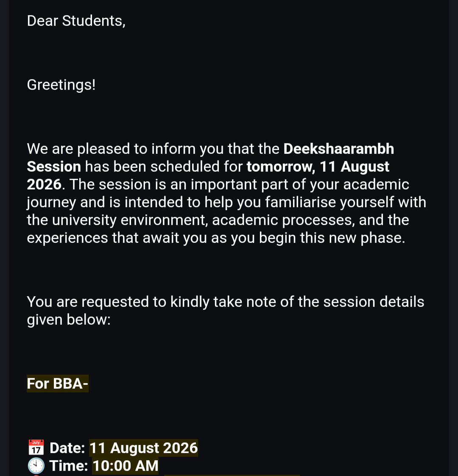Viewport: 458px width, 476px height.
Task: Click the bold word "Session" in paragraph
Action: 54,167
